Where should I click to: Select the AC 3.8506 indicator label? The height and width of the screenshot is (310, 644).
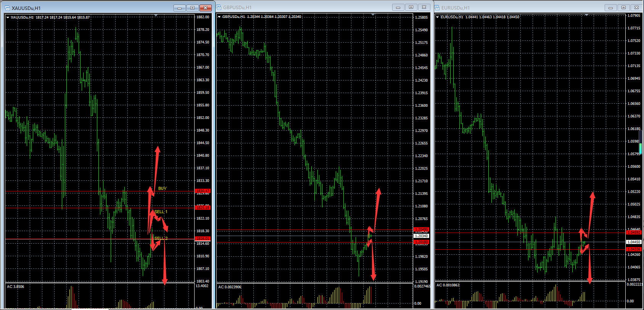15,287
